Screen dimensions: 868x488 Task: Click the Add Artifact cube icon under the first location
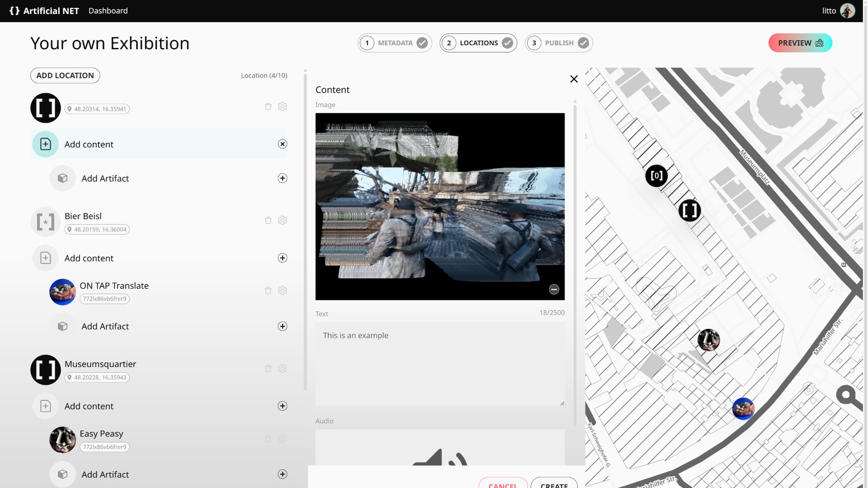62,178
